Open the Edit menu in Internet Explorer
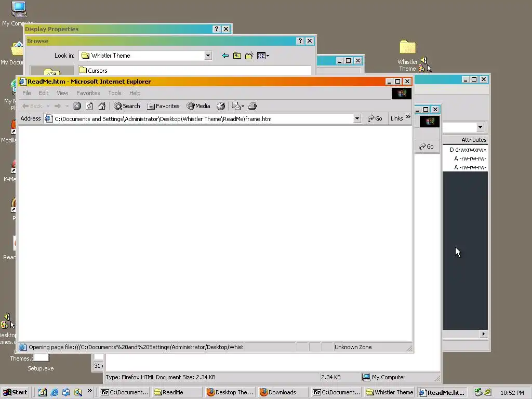The image size is (532, 399). click(x=44, y=93)
